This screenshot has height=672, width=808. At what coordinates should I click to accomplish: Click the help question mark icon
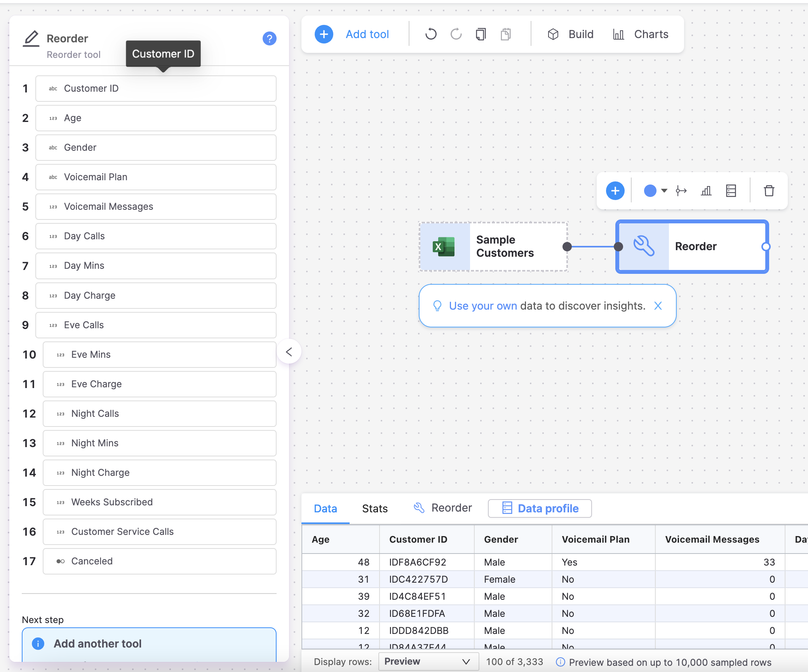point(269,38)
